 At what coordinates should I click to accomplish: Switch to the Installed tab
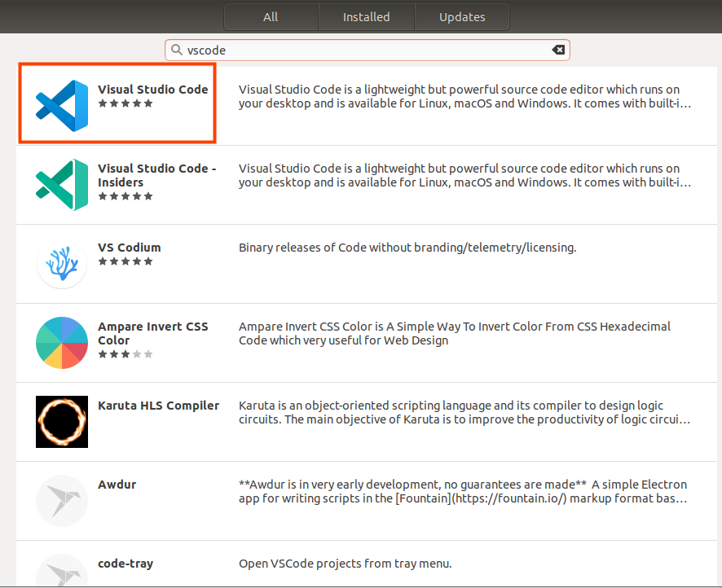366,17
